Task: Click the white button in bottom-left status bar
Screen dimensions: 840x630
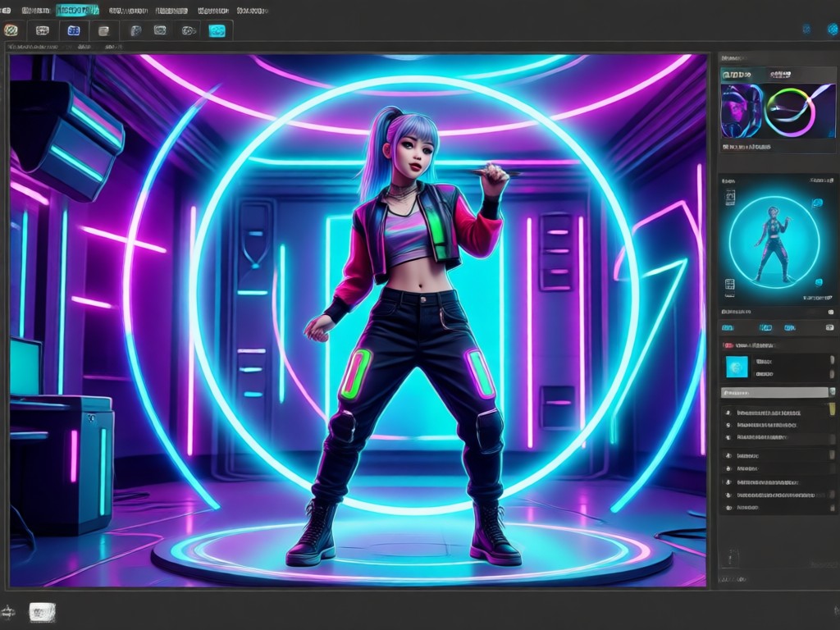Action: [43, 612]
